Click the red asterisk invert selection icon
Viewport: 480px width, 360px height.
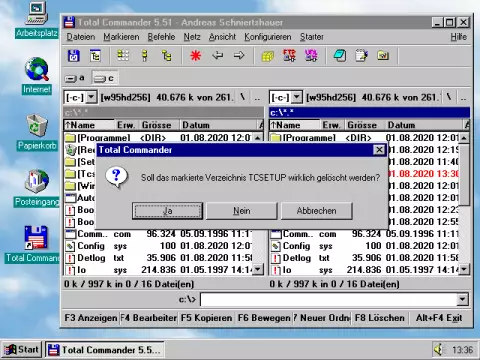(x=196, y=56)
